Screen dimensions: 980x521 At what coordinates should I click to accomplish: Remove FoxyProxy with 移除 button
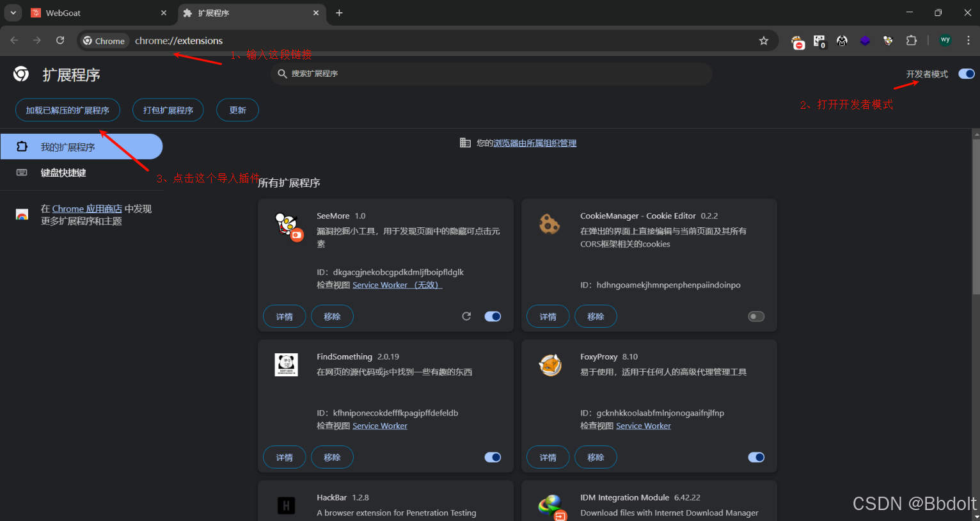(596, 457)
